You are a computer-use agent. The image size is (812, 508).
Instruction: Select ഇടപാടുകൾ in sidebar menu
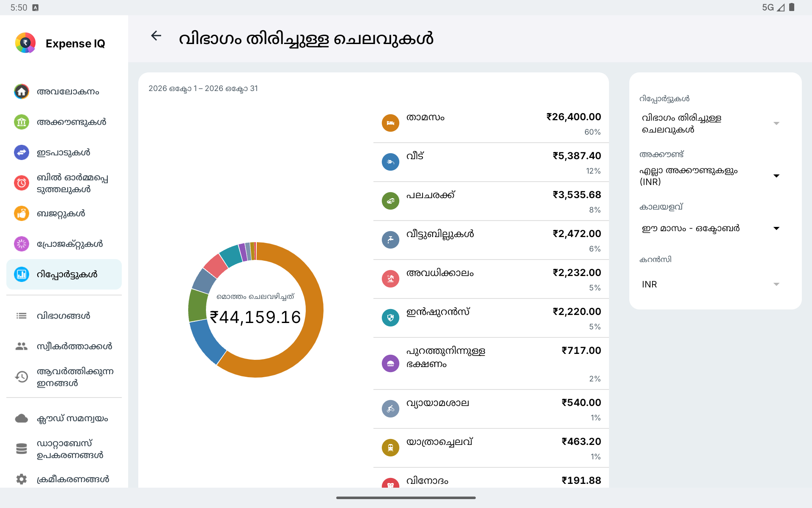point(64,152)
